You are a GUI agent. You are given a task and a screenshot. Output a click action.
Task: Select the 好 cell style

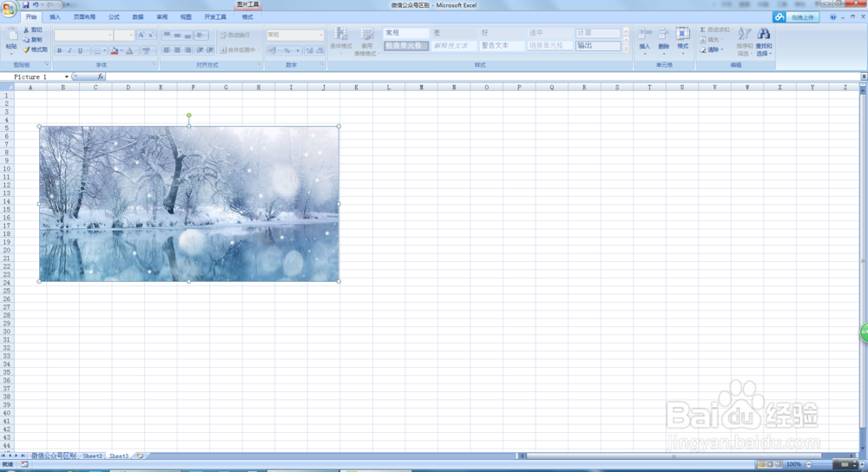pos(501,33)
